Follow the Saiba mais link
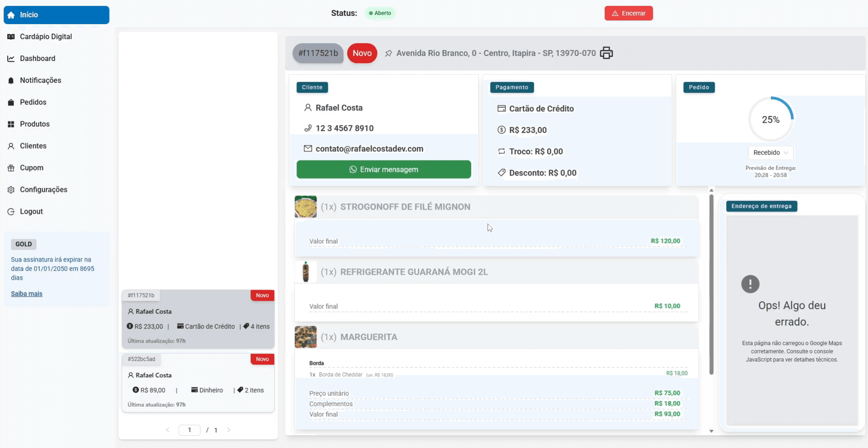 click(x=26, y=294)
